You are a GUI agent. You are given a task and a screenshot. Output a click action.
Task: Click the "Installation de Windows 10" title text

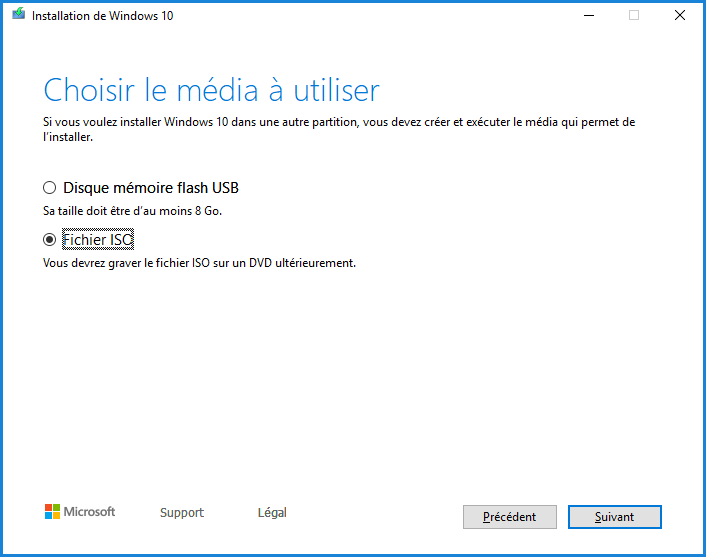tap(102, 16)
